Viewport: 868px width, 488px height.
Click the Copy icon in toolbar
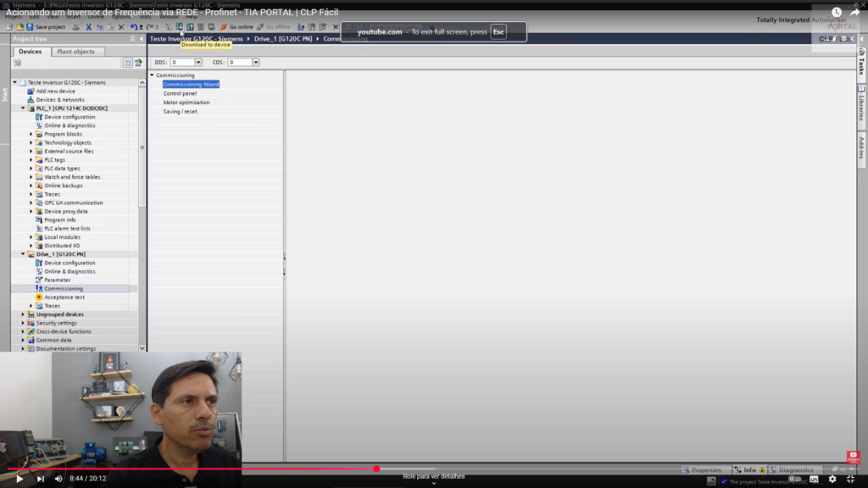100,26
